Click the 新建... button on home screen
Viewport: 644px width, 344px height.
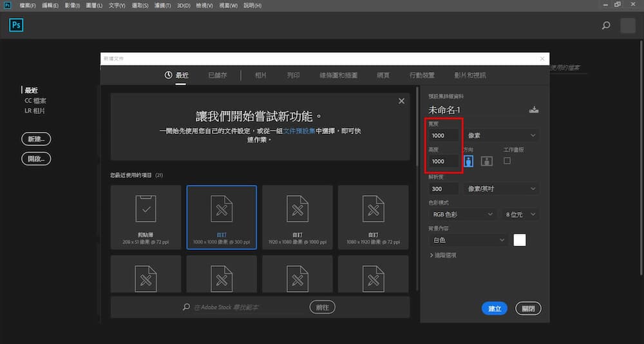coord(36,139)
